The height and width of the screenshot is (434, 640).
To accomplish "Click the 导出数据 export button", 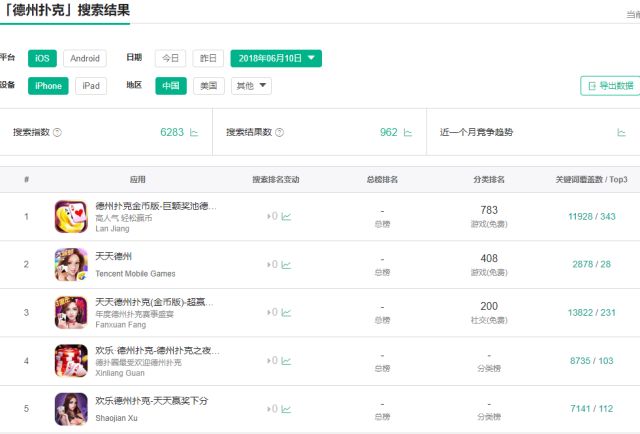I will pyautogui.click(x=611, y=86).
